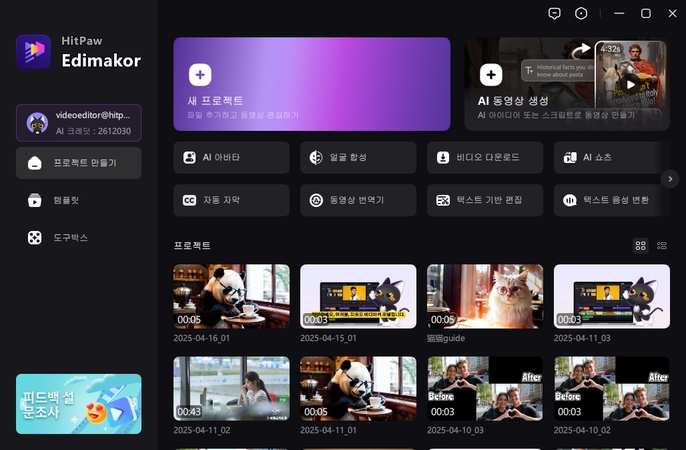The height and width of the screenshot is (450, 686).
Task: Expand more tools with right chevron arrow
Action: [x=670, y=179]
